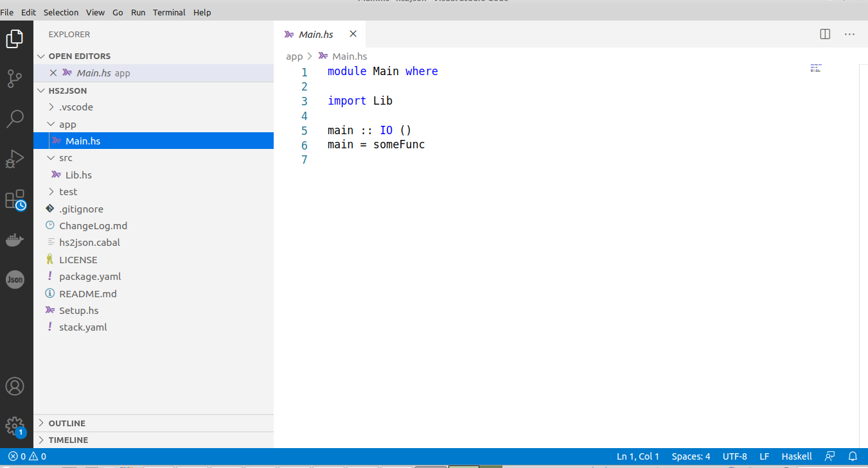
Task: Open the Run and Debug view
Action: [15, 159]
